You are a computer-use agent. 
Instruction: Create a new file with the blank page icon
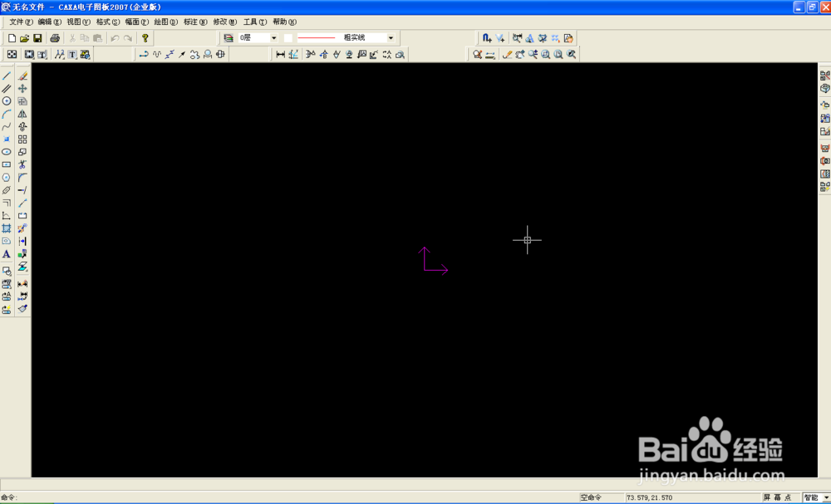pyautogui.click(x=12, y=38)
